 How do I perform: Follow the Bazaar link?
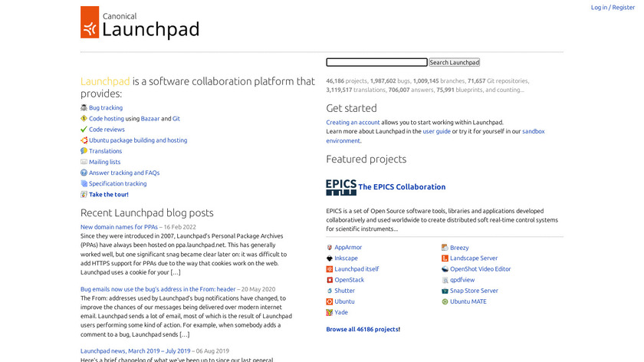[150, 118]
